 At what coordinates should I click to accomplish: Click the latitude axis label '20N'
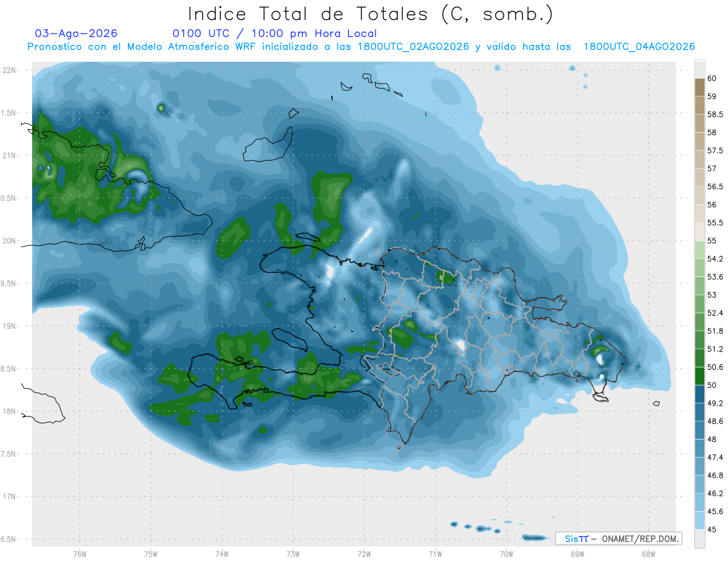point(10,241)
